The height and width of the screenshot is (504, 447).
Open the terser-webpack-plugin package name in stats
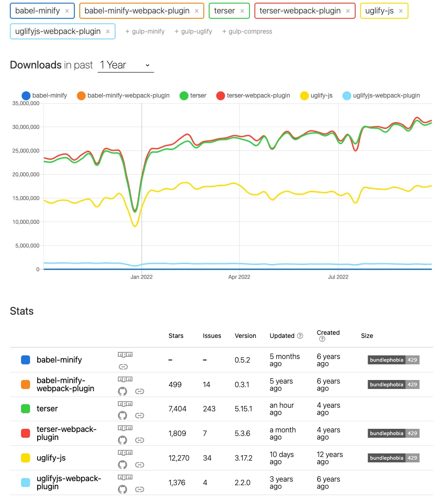[67, 433]
